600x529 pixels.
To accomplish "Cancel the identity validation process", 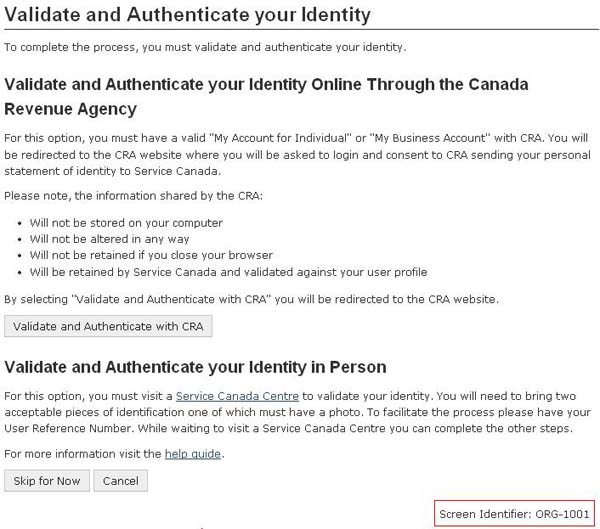I will (x=120, y=481).
